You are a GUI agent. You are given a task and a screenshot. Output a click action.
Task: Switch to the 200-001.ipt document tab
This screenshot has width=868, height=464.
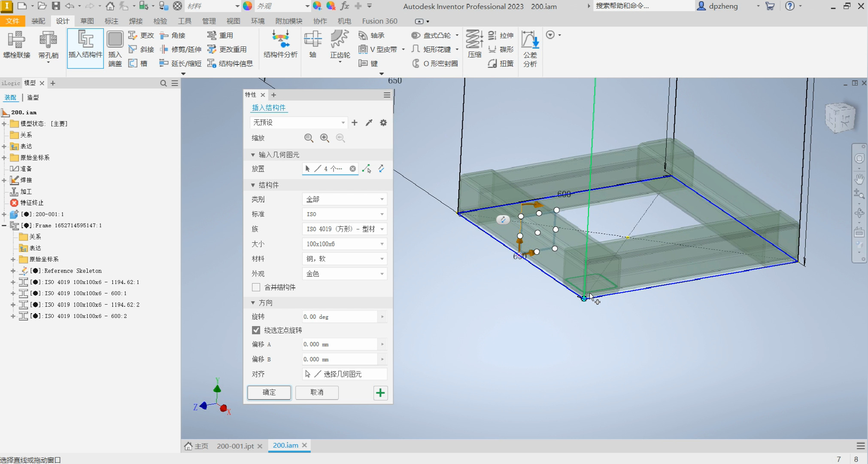click(x=235, y=446)
